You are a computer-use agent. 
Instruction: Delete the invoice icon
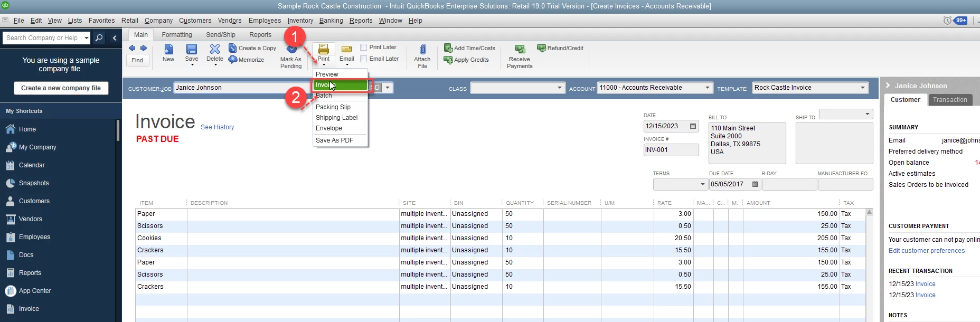click(215, 49)
